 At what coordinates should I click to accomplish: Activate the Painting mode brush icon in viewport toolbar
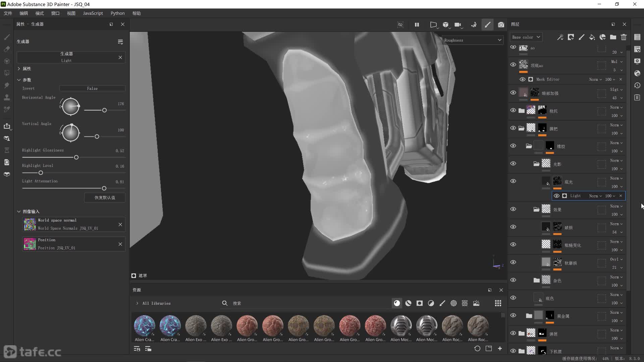[x=487, y=24]
